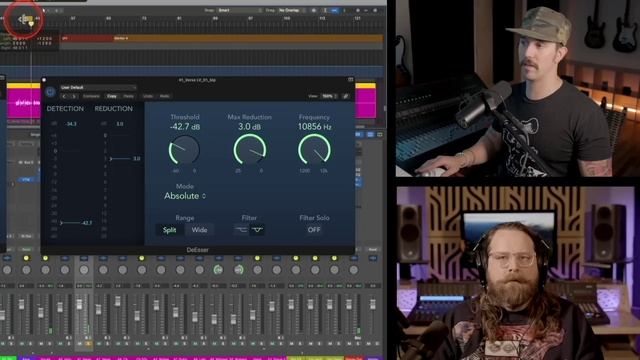Select the Split range option
Viewport: 640px width, 360px height.
click(x=169, y=230)
